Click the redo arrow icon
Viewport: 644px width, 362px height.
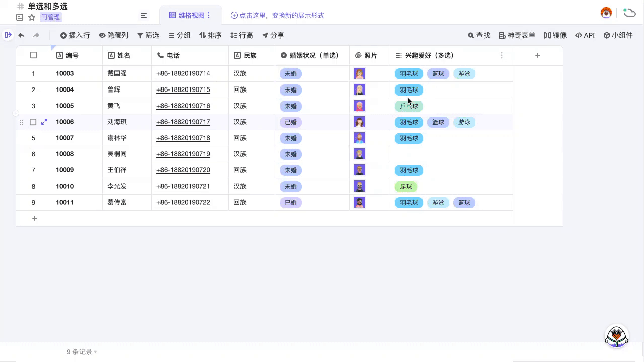[35, 35]
